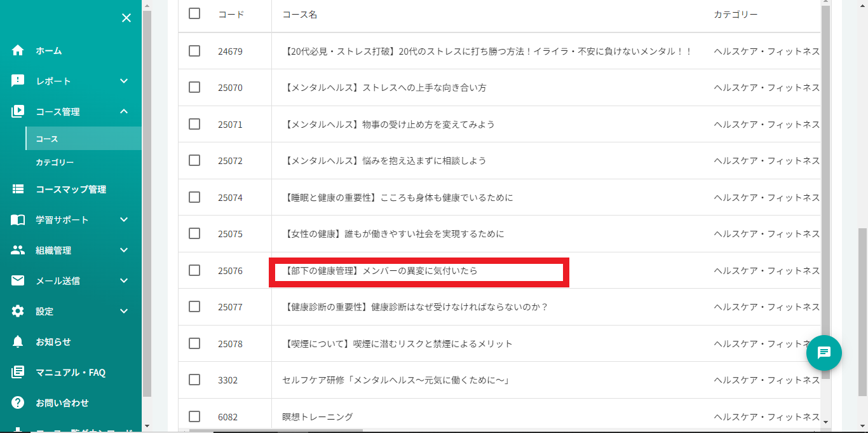Click the course map list icon
868x433 pixels.
(x=18, y=189)
